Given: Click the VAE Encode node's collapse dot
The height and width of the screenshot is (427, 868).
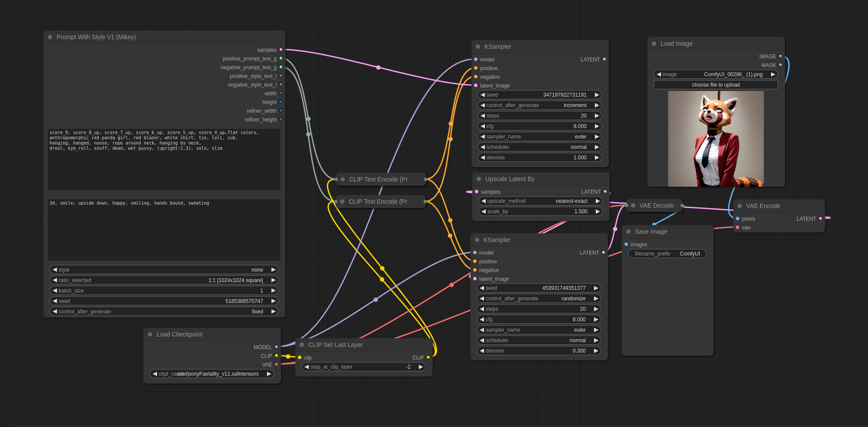Looking at the screenshot, I should (x=740, y=206).
